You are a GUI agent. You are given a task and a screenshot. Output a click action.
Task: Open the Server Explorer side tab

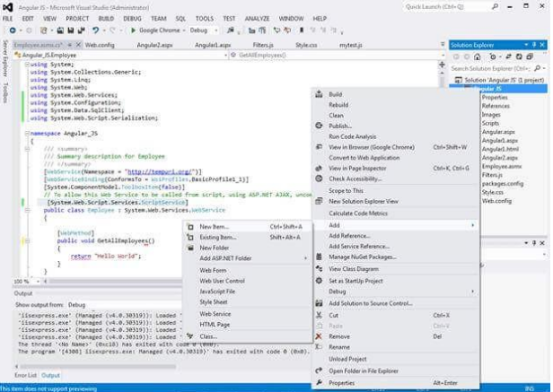click(x=5, y=58)
